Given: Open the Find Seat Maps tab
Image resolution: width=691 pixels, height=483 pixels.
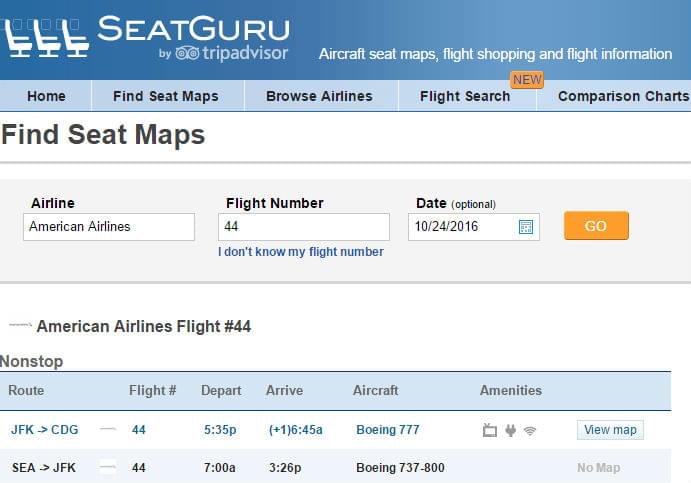Looking at the screenshot, I should click(166, 96).
